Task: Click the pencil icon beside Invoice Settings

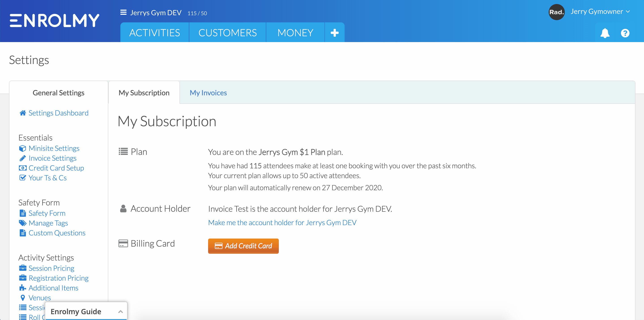Action: pyautogui.click(x=23, y=158)
